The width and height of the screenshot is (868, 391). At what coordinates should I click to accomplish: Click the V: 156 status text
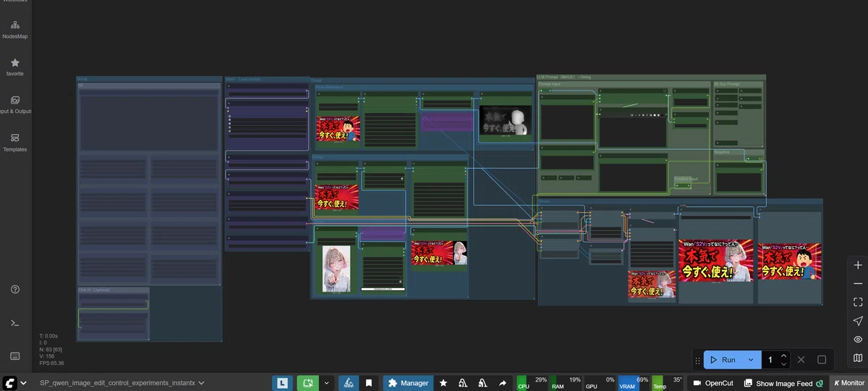tap(47, 356)
